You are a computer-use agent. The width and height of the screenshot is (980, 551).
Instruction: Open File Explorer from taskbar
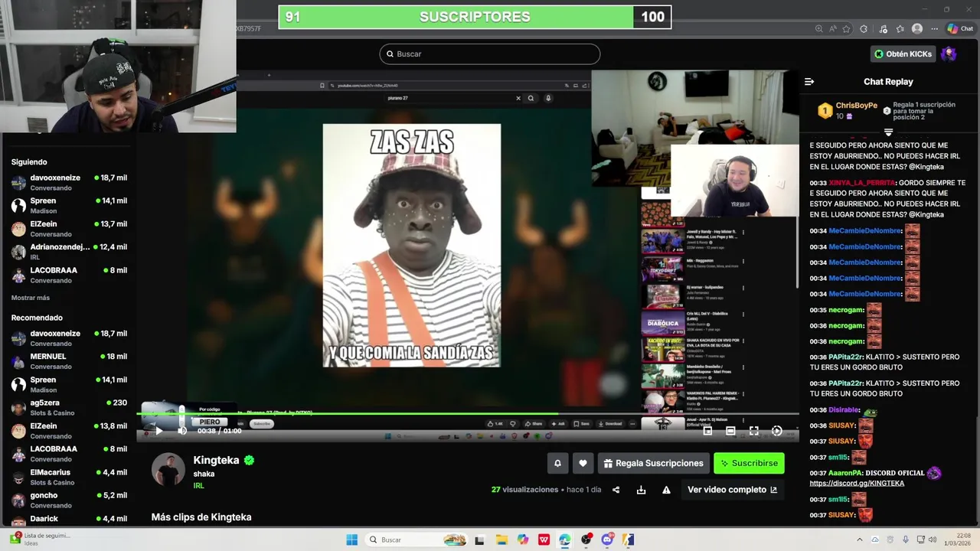pyautogui.click(x=501, y=540)
